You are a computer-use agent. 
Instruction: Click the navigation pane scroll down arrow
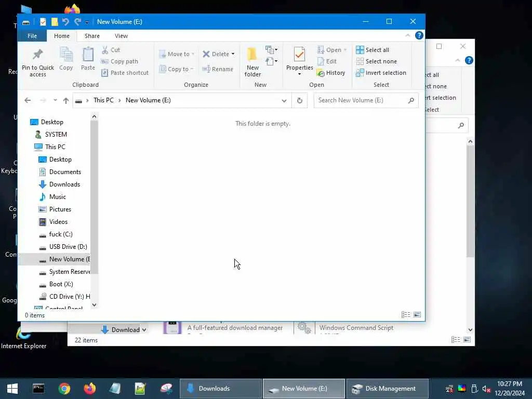(x=95, y=304)
